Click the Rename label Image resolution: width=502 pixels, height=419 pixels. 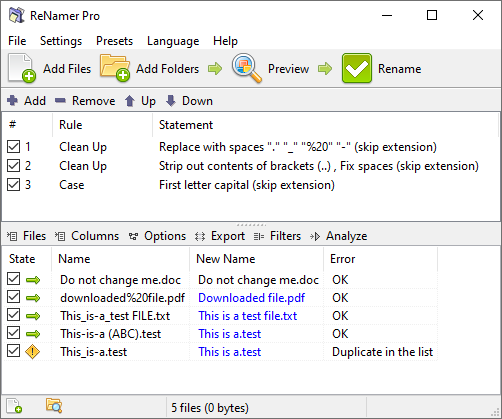click(x=399, y=69)
